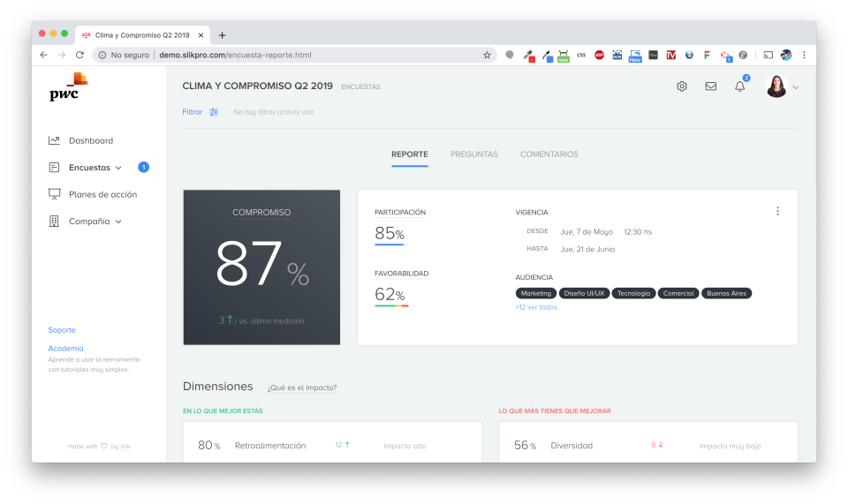Open the Soporte link
This screenshot has height=504, width=848.
[x=62, y=330]
